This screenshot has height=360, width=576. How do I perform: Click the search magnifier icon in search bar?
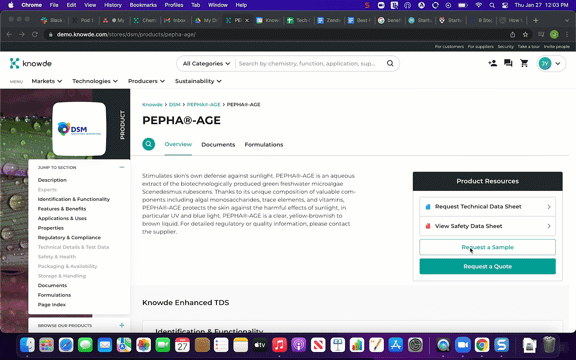coord(390,64)
